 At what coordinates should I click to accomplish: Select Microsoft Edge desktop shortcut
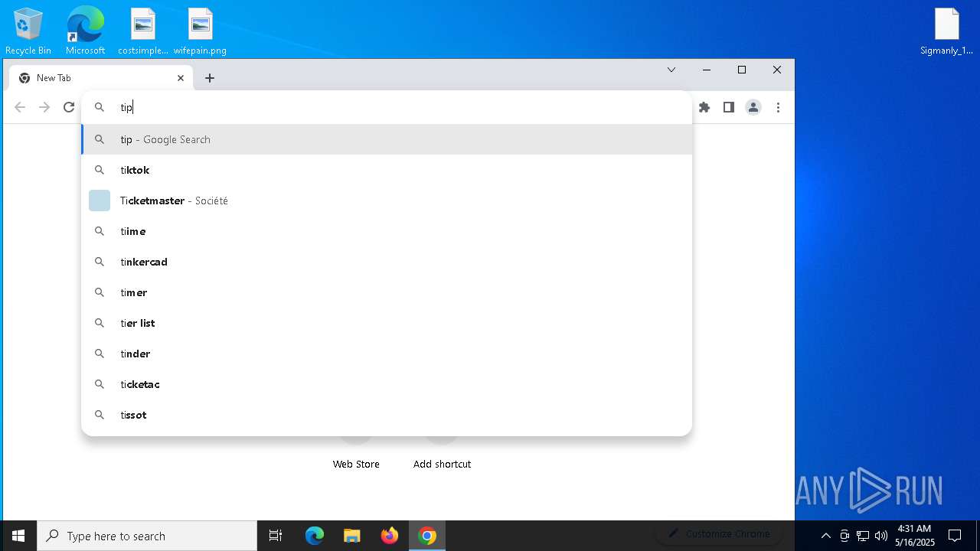(85, 31)
